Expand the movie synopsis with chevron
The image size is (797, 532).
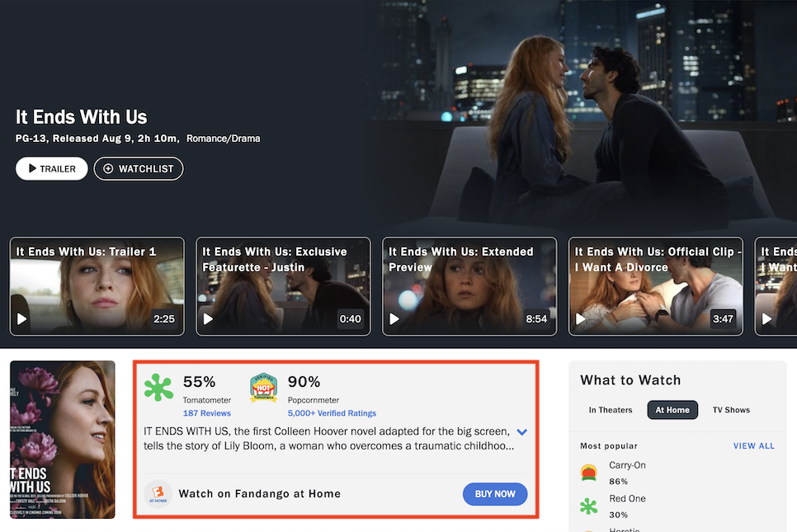click(x=522, y=432)
